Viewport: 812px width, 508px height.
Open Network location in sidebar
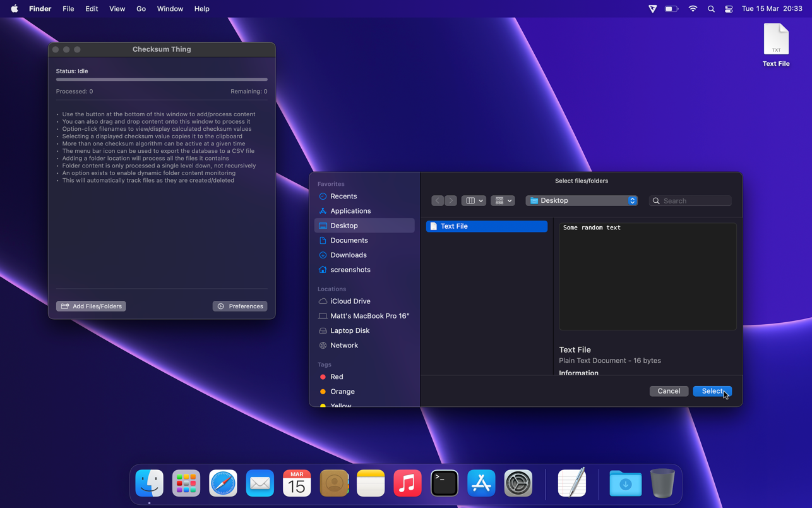tap(364, 346)
